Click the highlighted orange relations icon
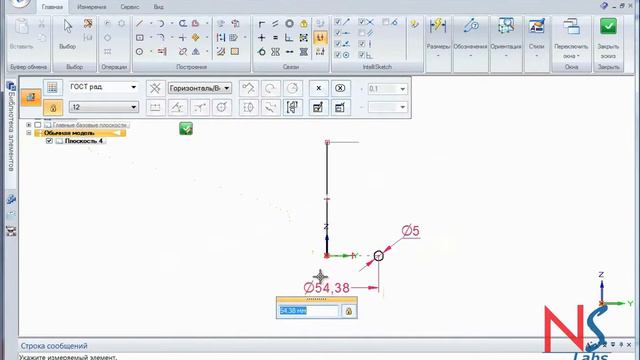This screenshot has height=360, width=640. click(320, 38)
